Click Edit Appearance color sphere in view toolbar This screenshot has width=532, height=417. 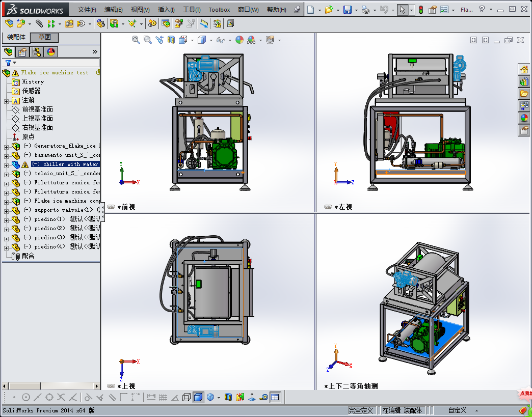(238, 40)
